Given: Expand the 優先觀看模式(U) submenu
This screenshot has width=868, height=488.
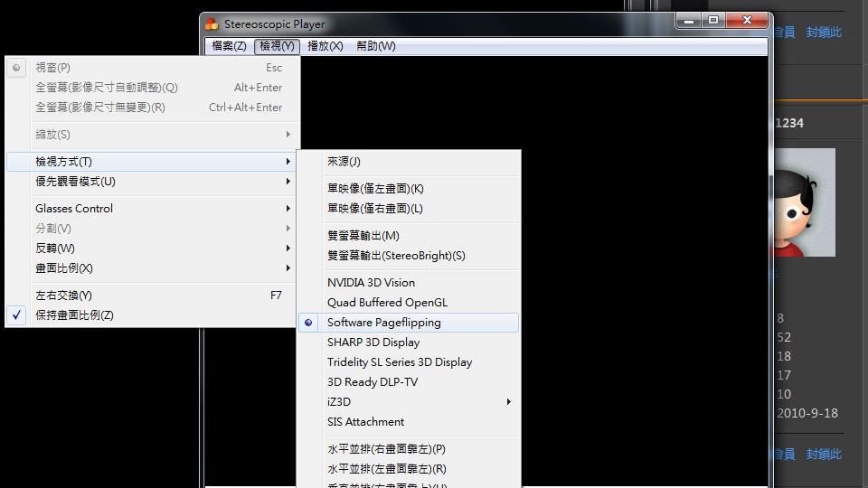Looking at the screenshot, I should coord(153,182).
